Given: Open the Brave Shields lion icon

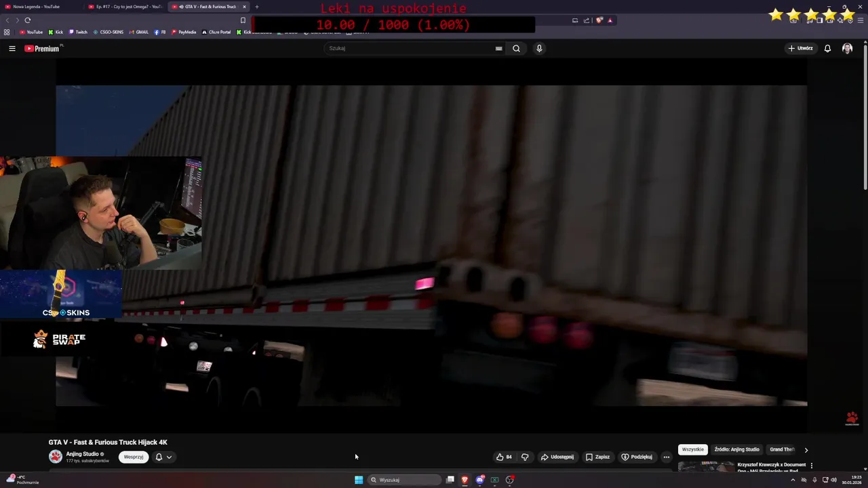Looking at the screenshot, I should pos(599,20).
